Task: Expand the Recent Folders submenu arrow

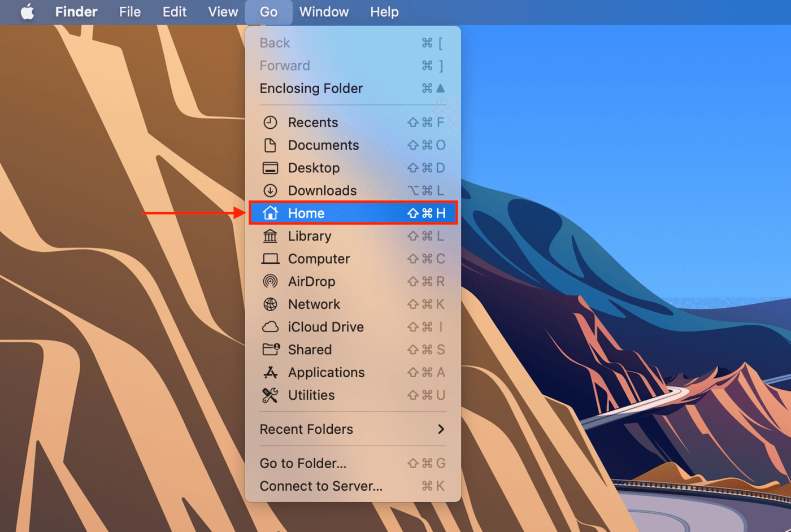Action: [441, 429]
